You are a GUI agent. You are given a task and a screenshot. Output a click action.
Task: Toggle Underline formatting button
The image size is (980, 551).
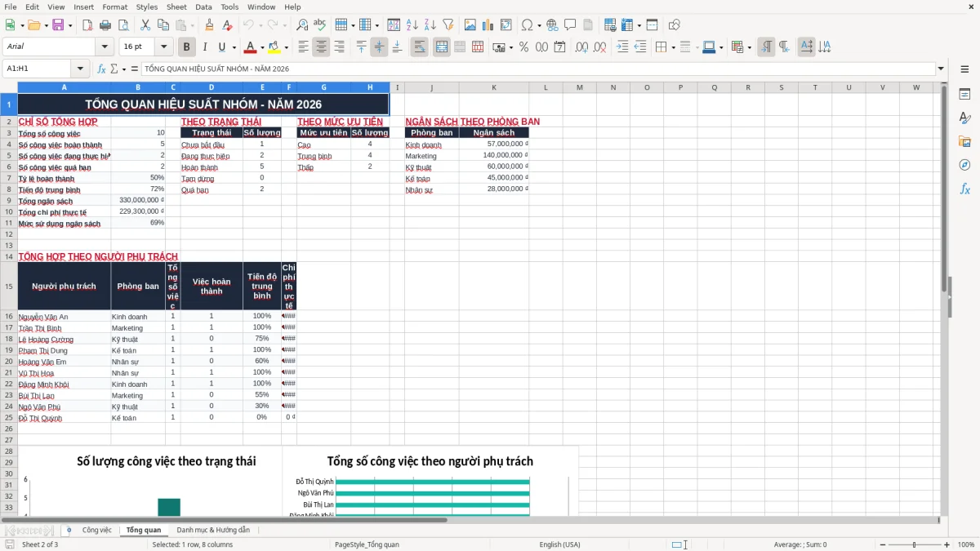[x=221, y=47]
